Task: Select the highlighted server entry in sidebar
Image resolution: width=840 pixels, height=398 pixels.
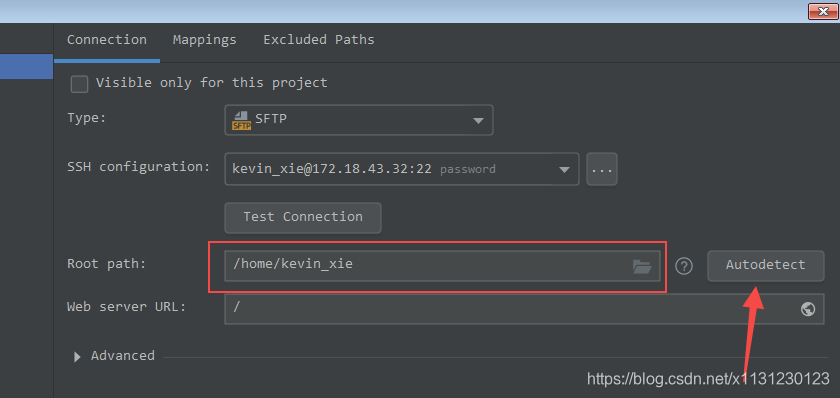Action: [26, 67]
